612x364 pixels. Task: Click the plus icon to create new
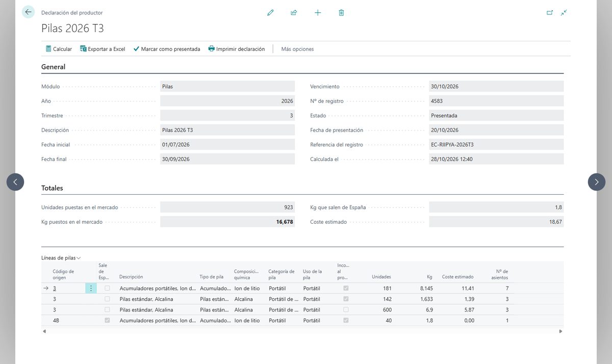click(x=318, y=13)
